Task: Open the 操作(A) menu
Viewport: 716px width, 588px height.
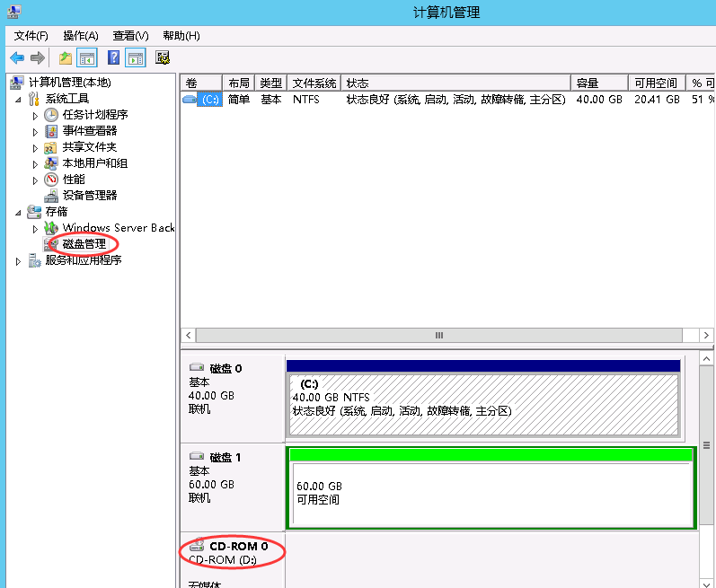Action: (80, 36)
